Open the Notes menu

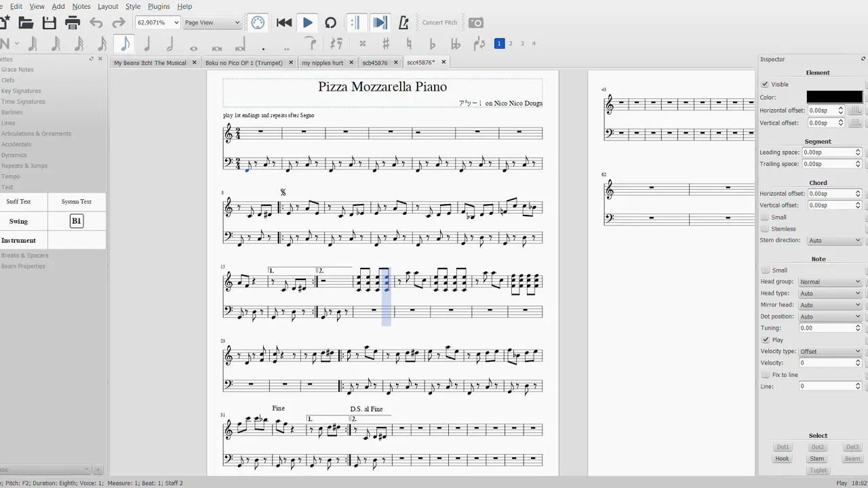(x=81, y=6)
